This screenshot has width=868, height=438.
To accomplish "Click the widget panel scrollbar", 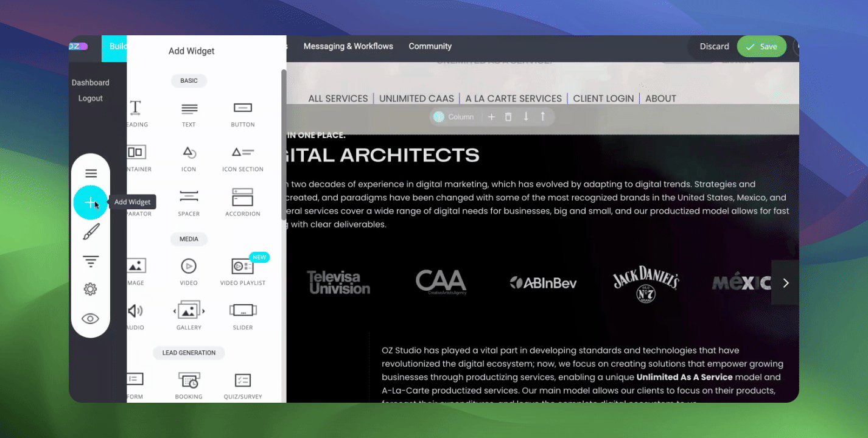I will click(284, 145).
